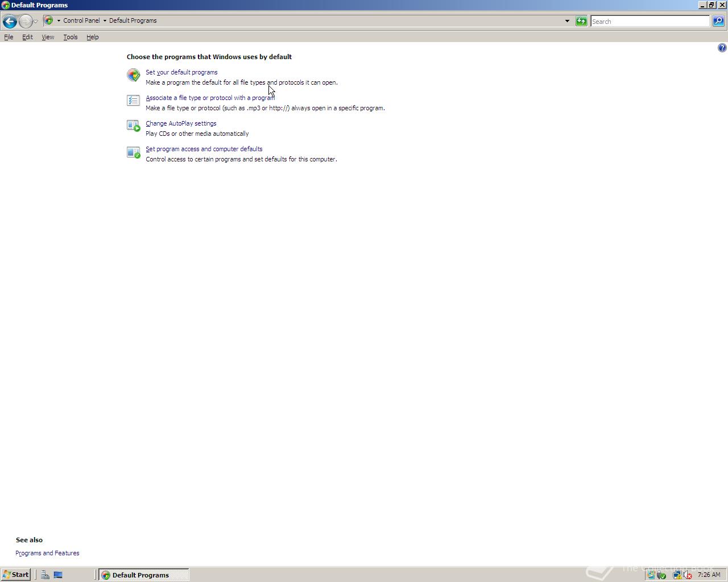Image resolution: width=728 pixels, height=582 pixels.
Task: Open the View menu
Action: [48, 37]
